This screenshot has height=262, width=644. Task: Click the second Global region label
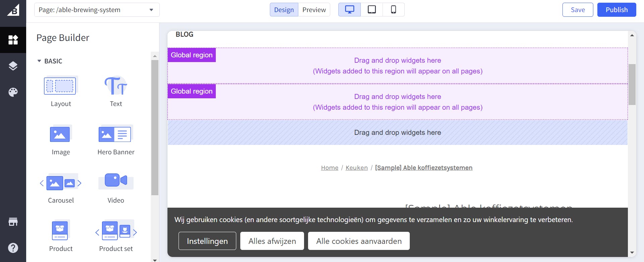click(x=192, y=91)
